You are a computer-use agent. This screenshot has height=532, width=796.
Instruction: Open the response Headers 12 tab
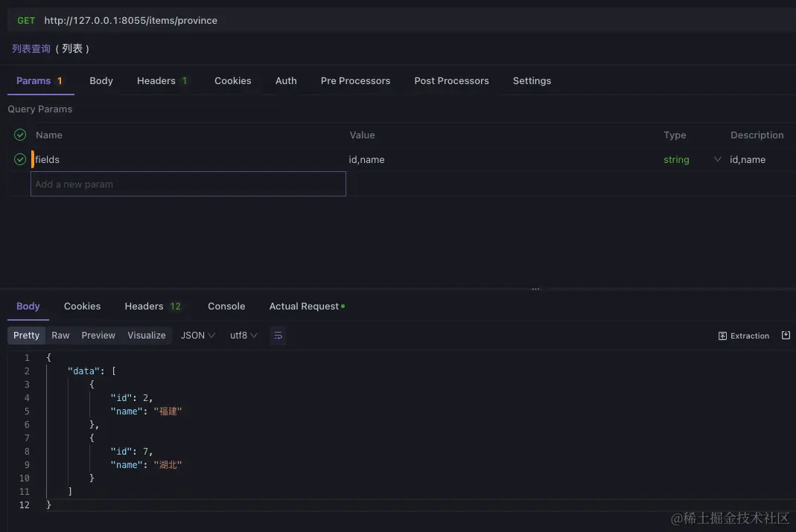point(153,307)
